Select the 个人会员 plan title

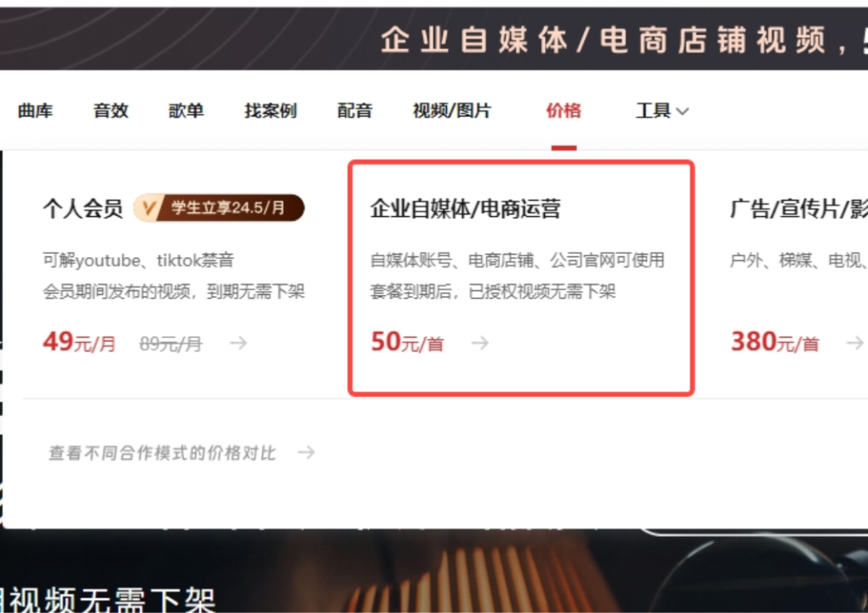point(83,209)
